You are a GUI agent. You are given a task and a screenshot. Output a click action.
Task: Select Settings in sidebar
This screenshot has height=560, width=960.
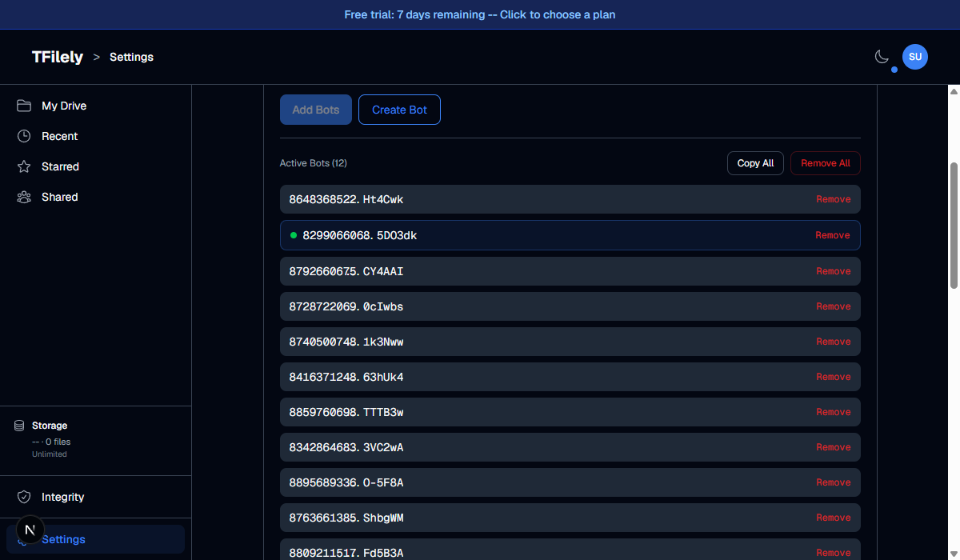tap(96, 539)
